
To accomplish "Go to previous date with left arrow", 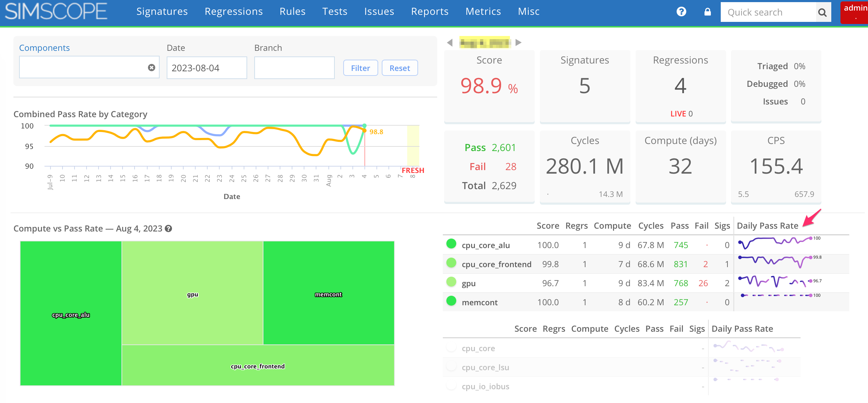I will point(450,43).
